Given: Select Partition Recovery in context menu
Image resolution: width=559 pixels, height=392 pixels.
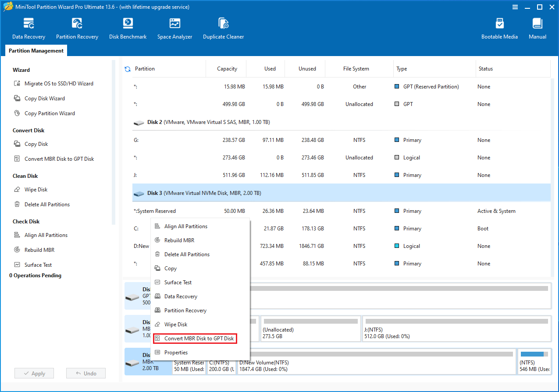Looking at the screenshot, I should 200,311.
